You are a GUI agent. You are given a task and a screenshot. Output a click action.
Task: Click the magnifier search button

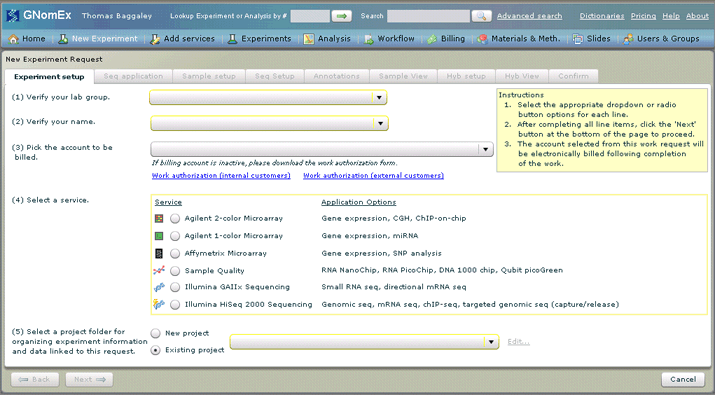(481, 16)
